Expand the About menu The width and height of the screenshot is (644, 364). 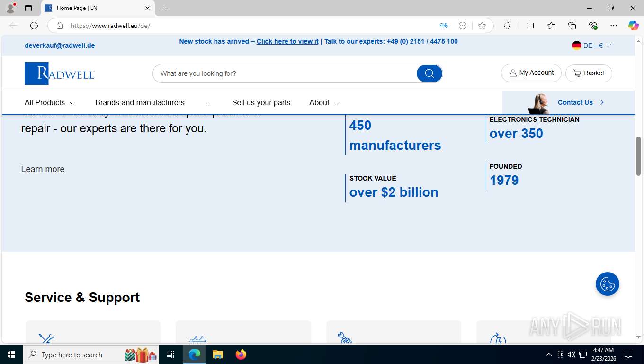point(324,102)
